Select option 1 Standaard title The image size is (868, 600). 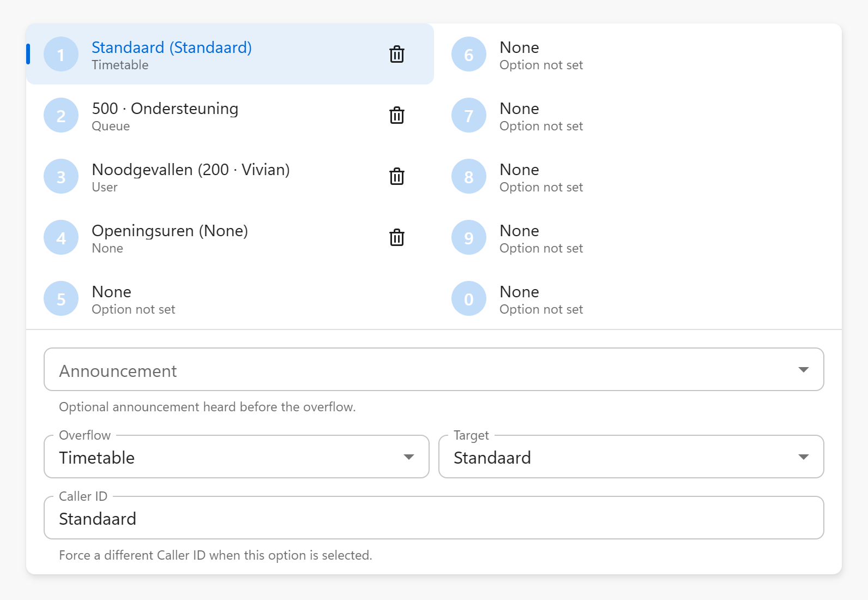(x=171, y=48)
